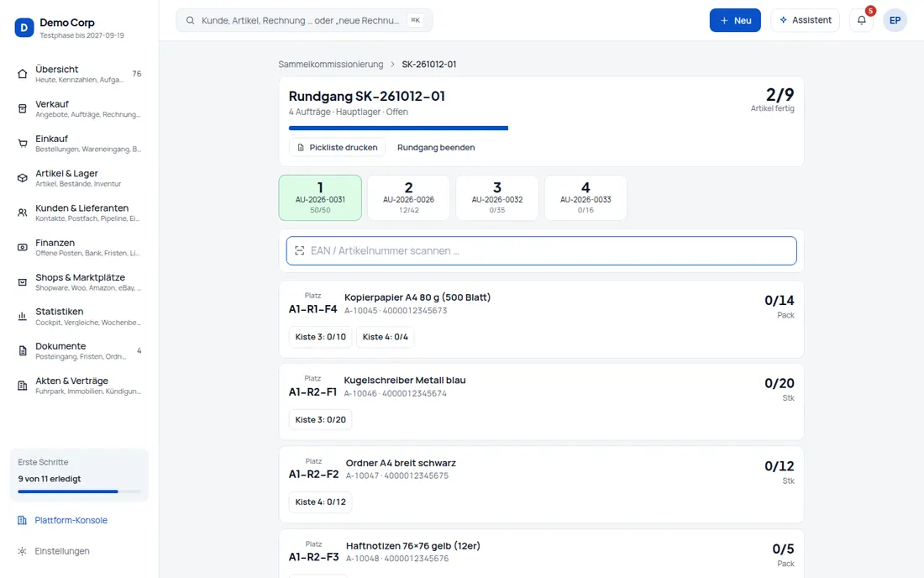Click the Einstellungen gear icon

point(23,551)
